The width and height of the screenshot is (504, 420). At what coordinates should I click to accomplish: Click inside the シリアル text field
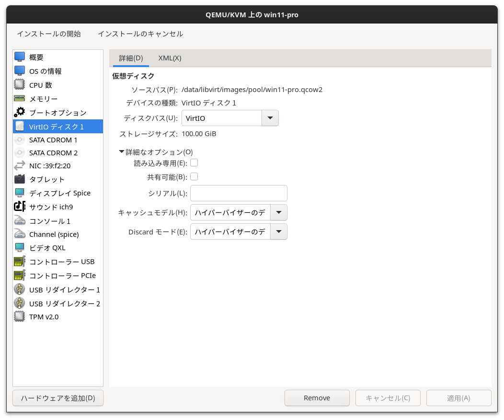pos(238,193)
